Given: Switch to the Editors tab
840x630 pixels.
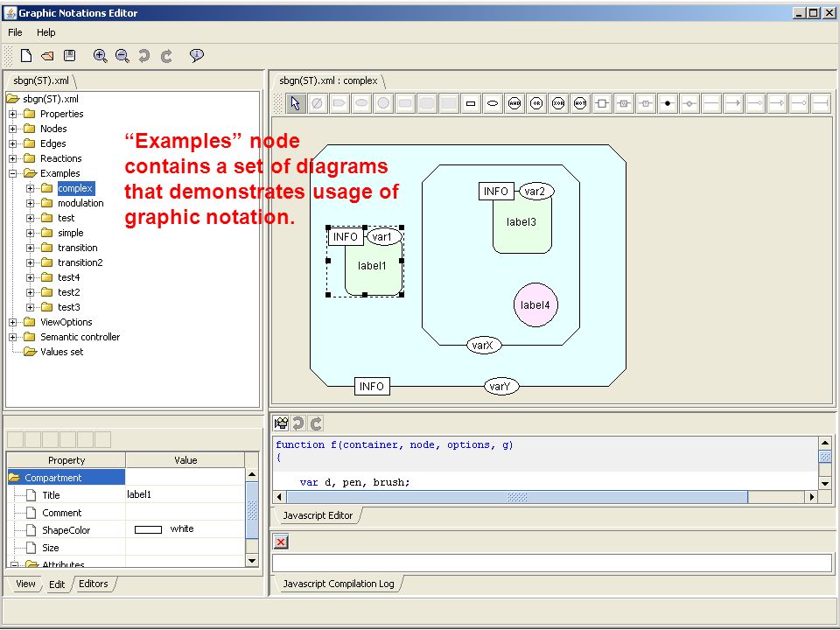Looking at the screenshot, I should click(94, 584).
